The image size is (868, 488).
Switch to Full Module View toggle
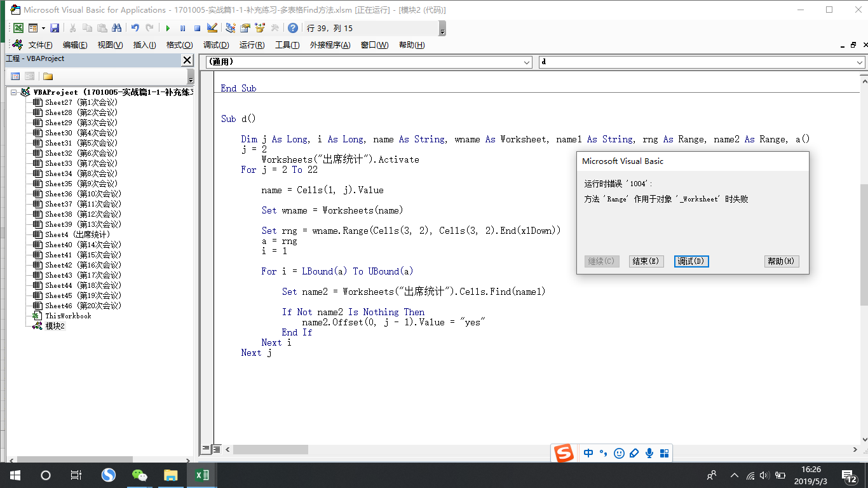tap(216, 449)
